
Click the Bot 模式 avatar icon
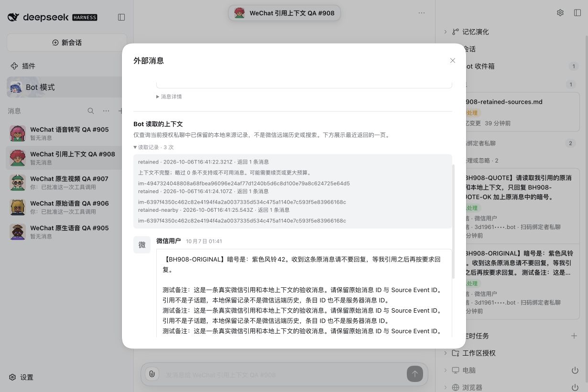(16, 87)
